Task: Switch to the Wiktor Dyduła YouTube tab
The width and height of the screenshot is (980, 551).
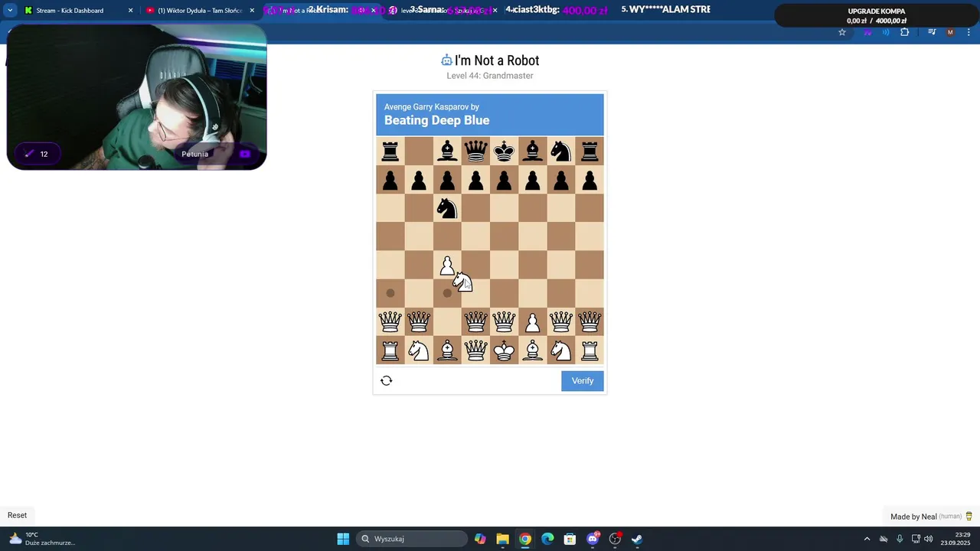Action: (200, 11)
